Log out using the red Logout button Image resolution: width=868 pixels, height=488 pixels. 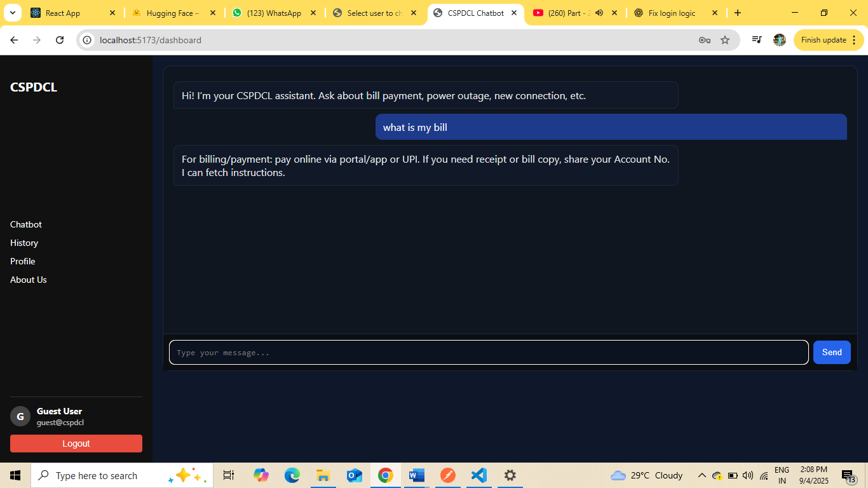coord(76,444)
